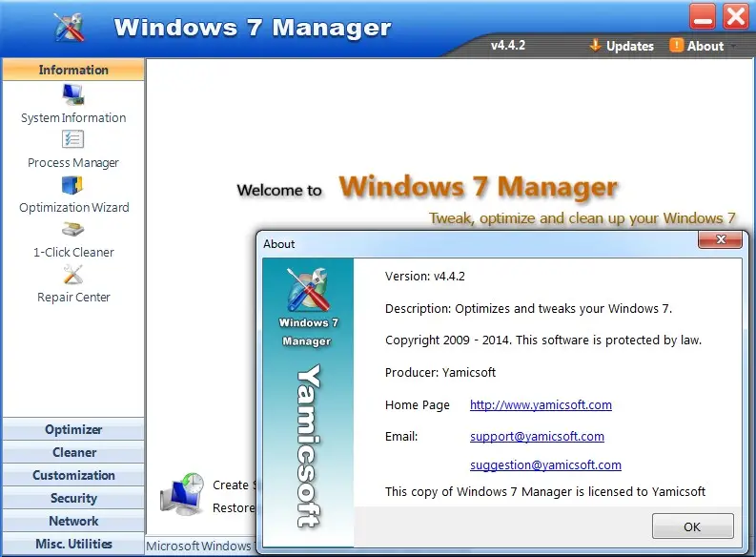Screen dimensions: 756x557
Task: Minimize the Windows 7 Manager window
Action: point(702,16)
